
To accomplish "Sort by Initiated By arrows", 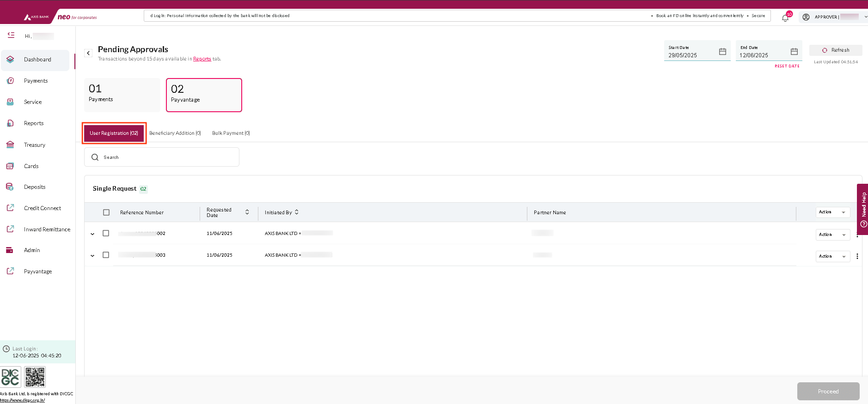I will (x=297, y=212).
